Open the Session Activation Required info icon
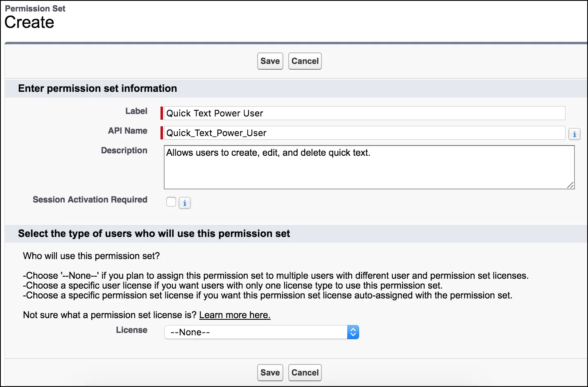This screenshot has height=387, width=588. [185, 203]
